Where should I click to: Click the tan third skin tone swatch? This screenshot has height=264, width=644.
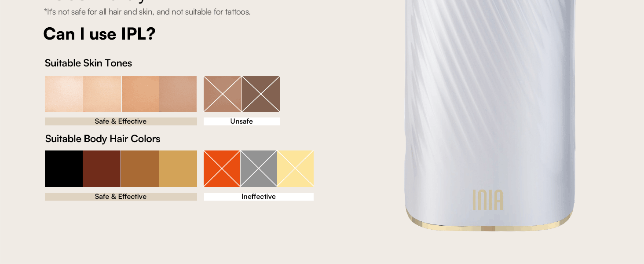[140, 94]
